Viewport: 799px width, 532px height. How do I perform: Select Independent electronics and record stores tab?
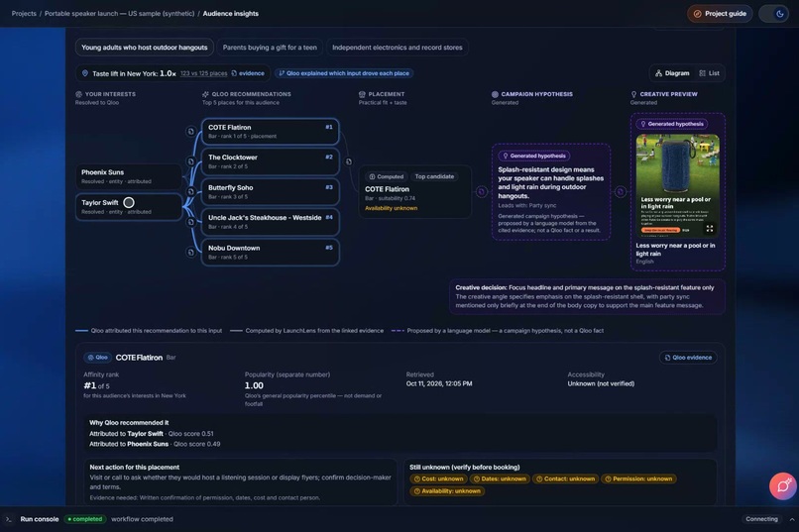click(397, 48)
